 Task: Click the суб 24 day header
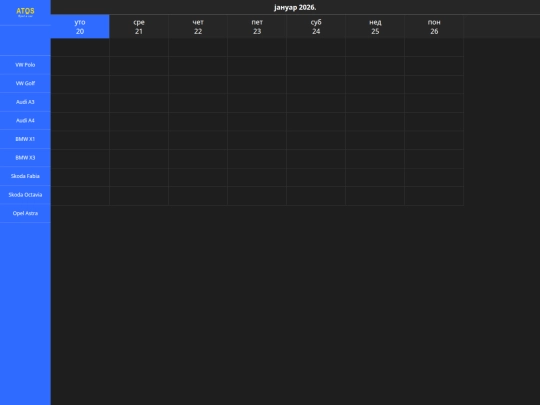click(x=316, y=27)
